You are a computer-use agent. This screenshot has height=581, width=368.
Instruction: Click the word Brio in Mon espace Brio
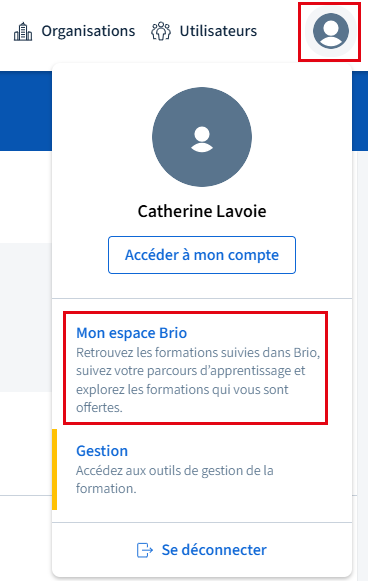pos(173,333)
